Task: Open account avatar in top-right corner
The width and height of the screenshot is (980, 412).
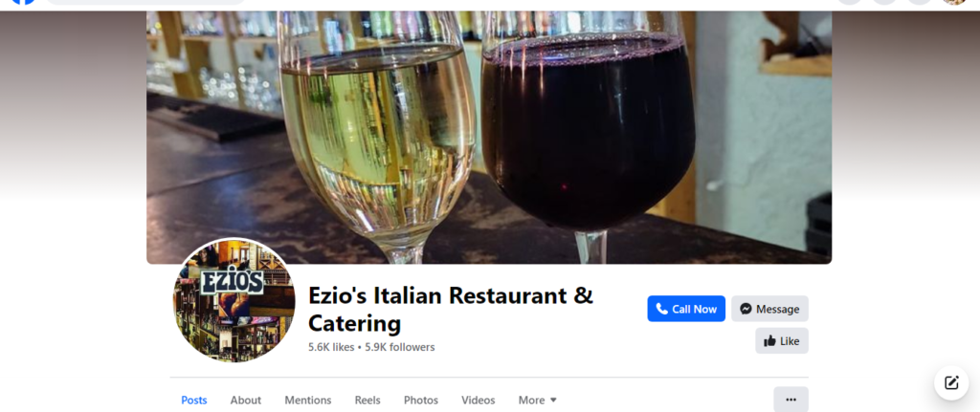Action: coord(954,2)
